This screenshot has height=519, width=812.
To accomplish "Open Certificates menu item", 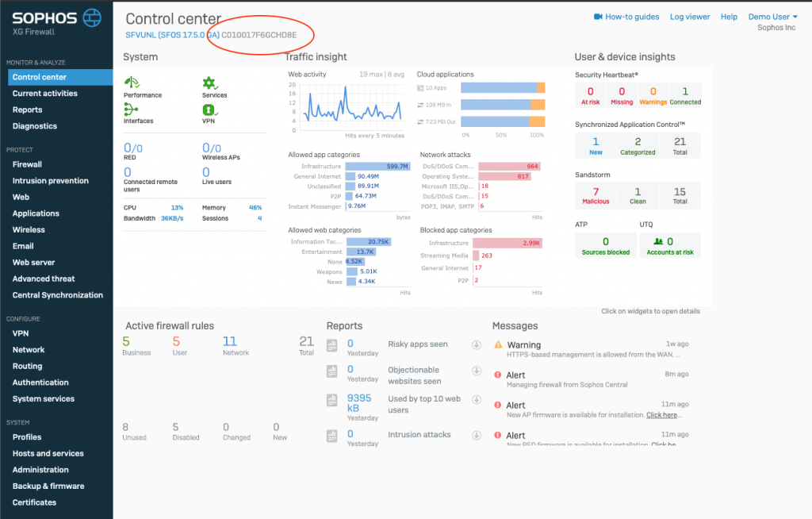I will pos(34,502).
